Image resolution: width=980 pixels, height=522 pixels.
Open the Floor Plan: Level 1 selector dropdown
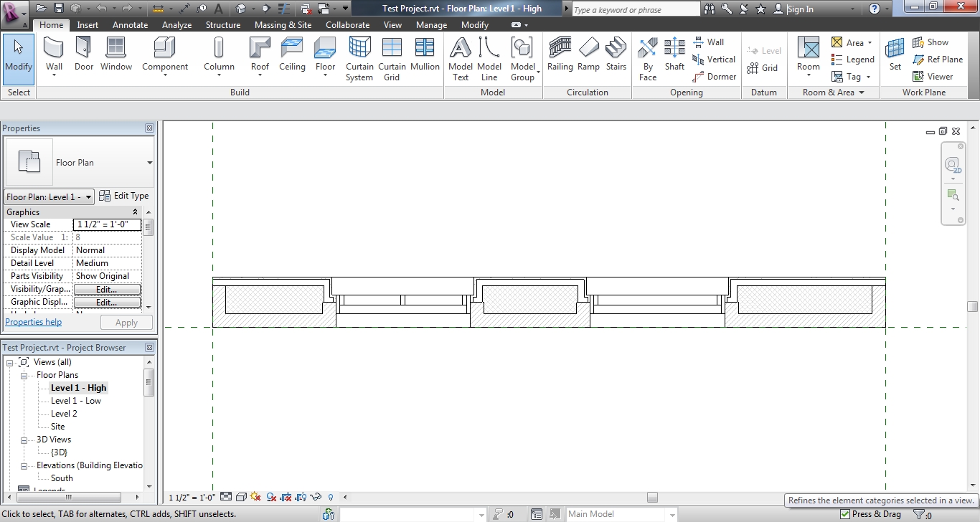(x=89, y=196)
